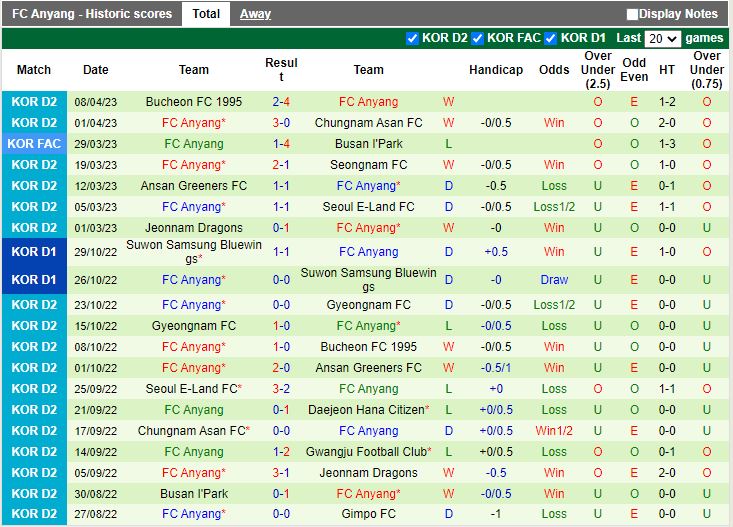Screen dimensions: 733x527
Task: Select the date 17/09/22
Action: point(96,431)
